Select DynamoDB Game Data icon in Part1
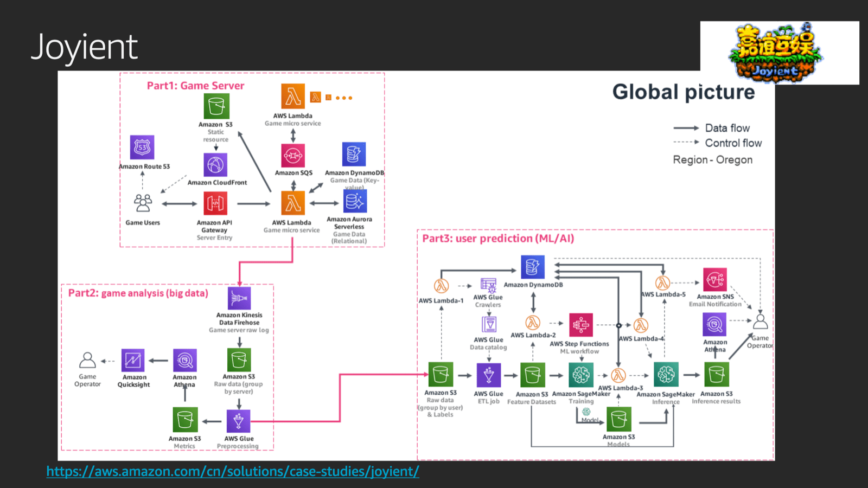The width and height of the screenshot is (868, 488). coord(354,154)
